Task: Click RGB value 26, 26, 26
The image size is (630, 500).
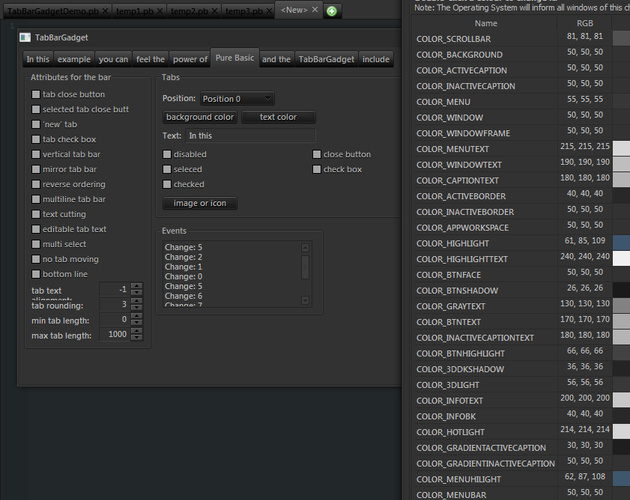Action: (585, 288)
